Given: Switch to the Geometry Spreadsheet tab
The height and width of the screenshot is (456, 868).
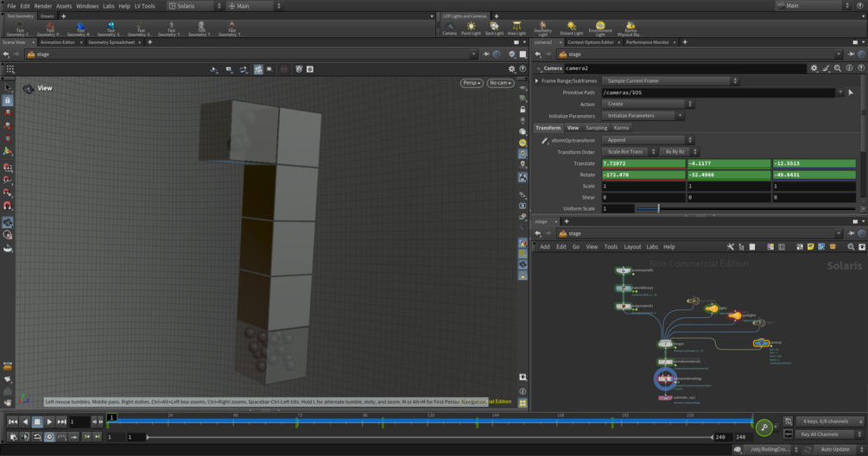Looking at the screenshot, I should [111, 42].
